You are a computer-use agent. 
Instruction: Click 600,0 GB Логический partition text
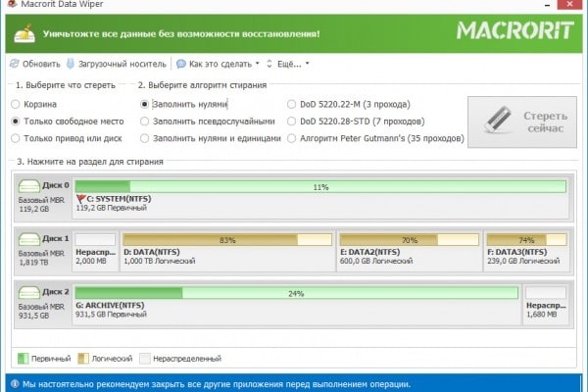[376, 261]
